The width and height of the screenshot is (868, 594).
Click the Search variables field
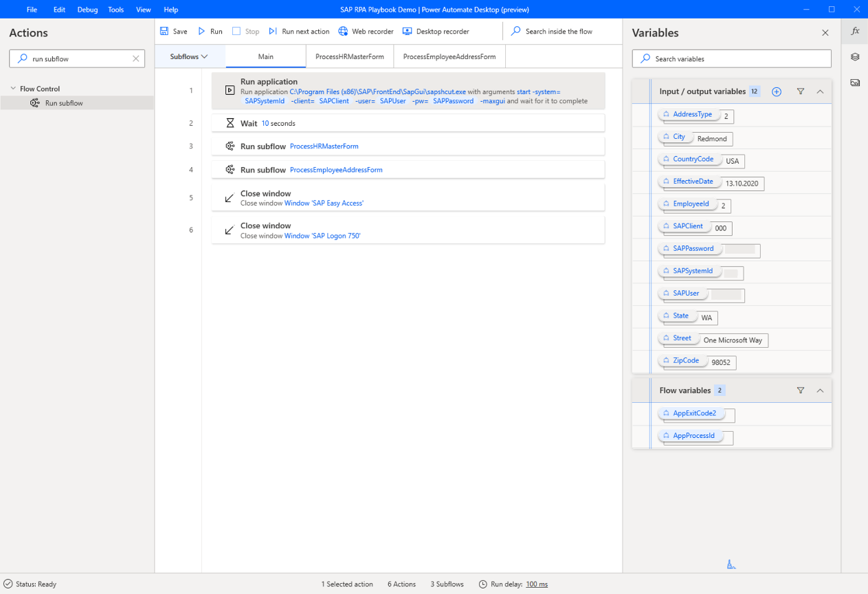coord(731,58)
